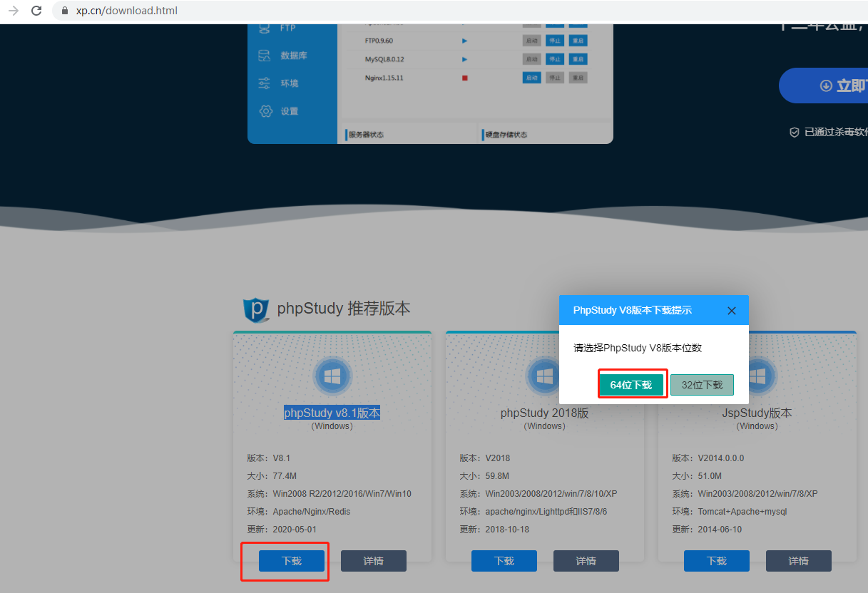Click the blue play indicator for FTP0.9.60
Image resolution: width=868 pixels, height=593 pixels.
click(465, 41)
